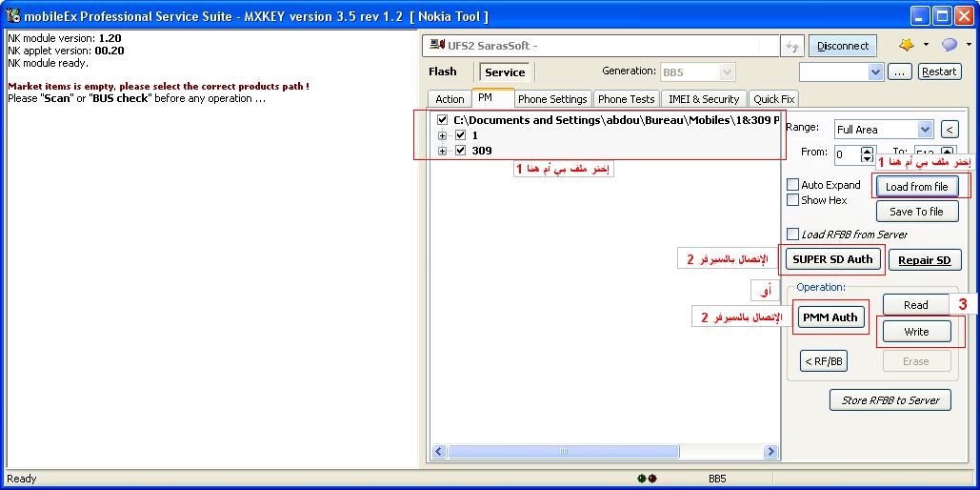Switch to the Flash section
Screen dimensions: 980x490
point(443,71)
